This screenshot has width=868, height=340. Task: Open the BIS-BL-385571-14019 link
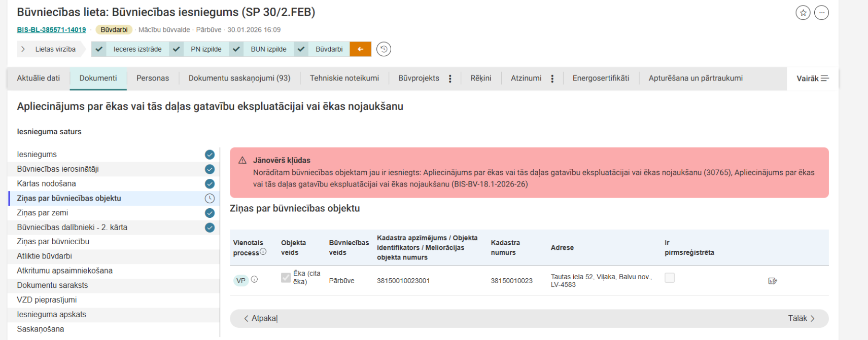51,30
